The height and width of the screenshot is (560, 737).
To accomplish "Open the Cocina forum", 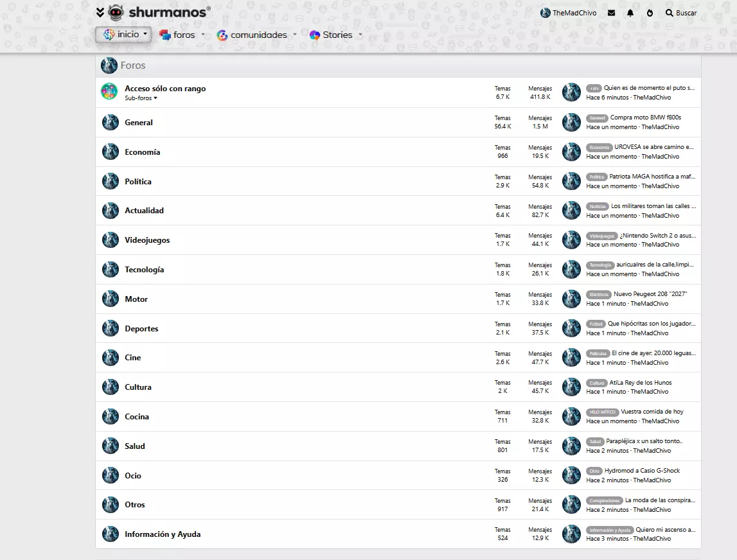I will (137, 417).
